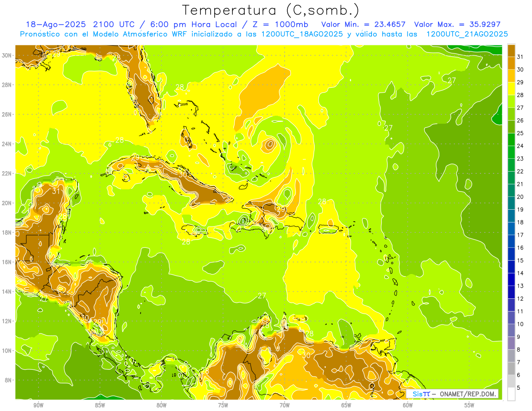Click colorbar label '26'
Image resolution: width=532 pixels, height=411 pixels.
pos(520,121)
